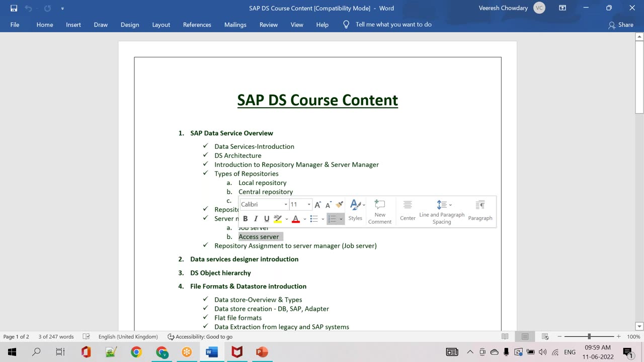Switch to the Home tab

(x=45, y=25)
